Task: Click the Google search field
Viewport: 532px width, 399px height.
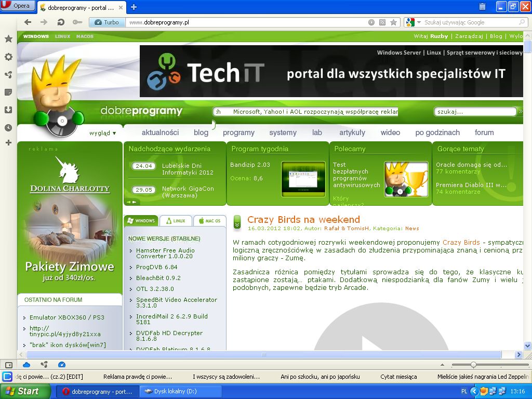Action: coord(471,22)
